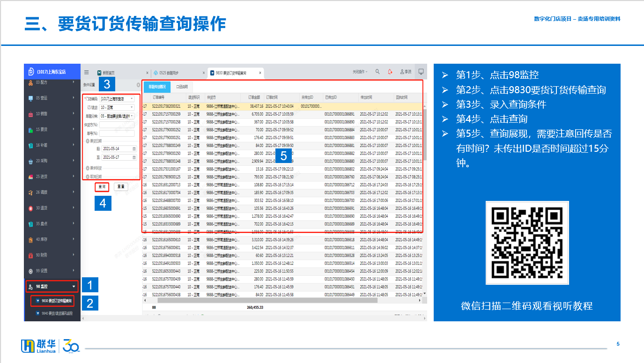Image resolution: width=644 pixels, height=363 pixels.
Task: Click the vertical scrollbar of results table
Action: 425,136
